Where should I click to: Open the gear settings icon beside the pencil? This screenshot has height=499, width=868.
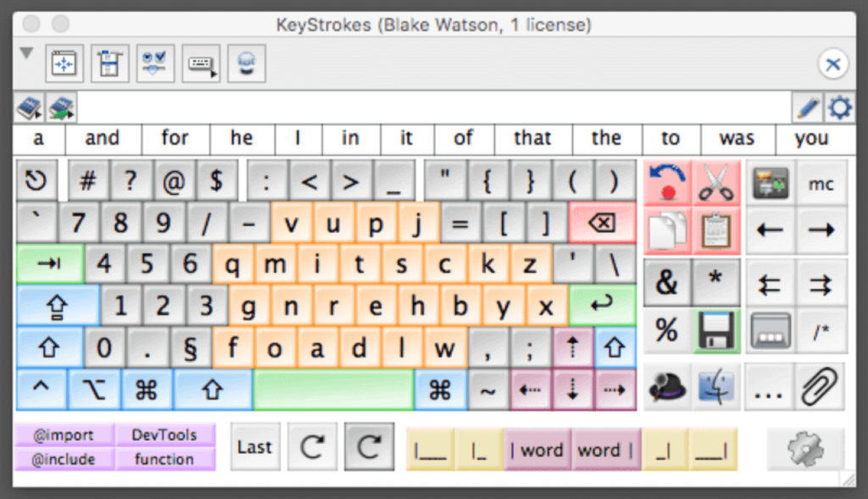(x=840, y=108)
